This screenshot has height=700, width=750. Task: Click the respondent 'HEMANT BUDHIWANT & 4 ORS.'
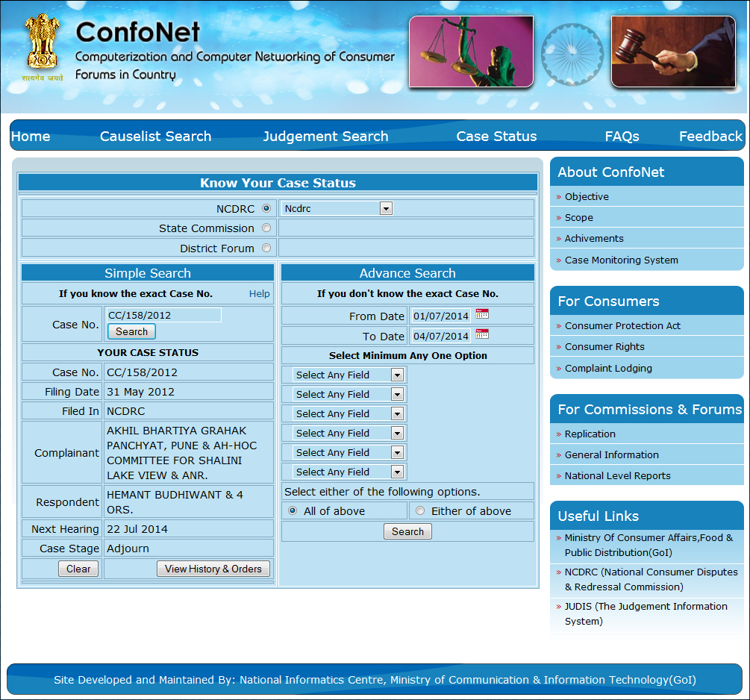[175, 502]
